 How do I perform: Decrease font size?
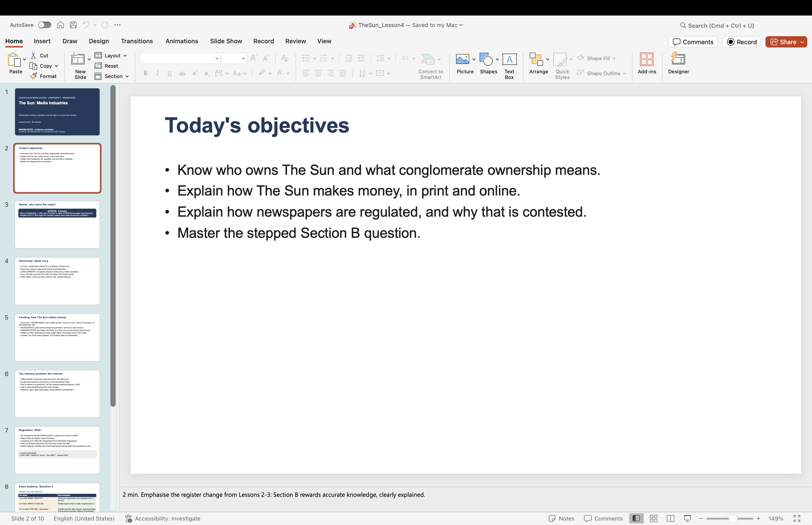pyautogui.click(x=266, y=58)
